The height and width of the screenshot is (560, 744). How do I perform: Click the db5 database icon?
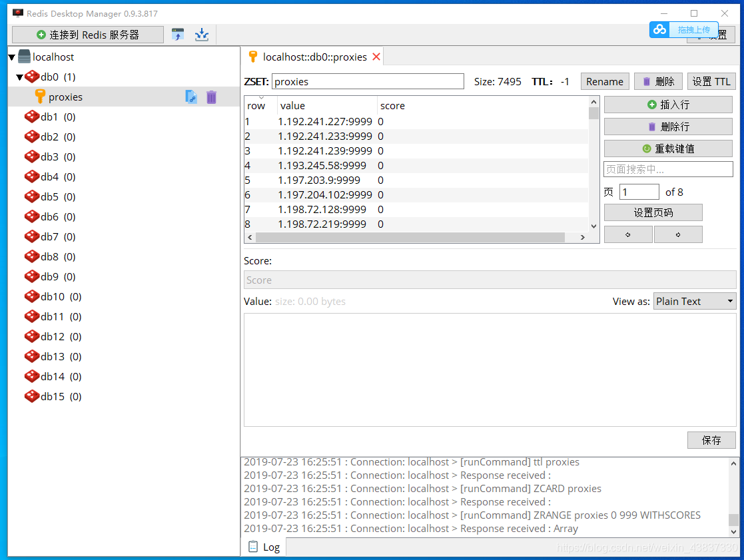(32, 196)
